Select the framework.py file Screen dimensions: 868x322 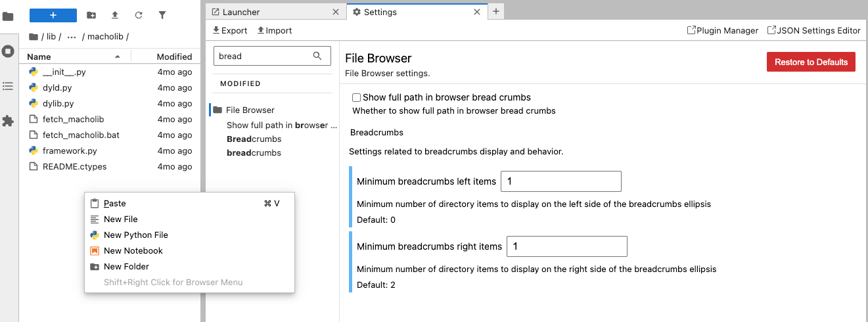pos(109,151)
